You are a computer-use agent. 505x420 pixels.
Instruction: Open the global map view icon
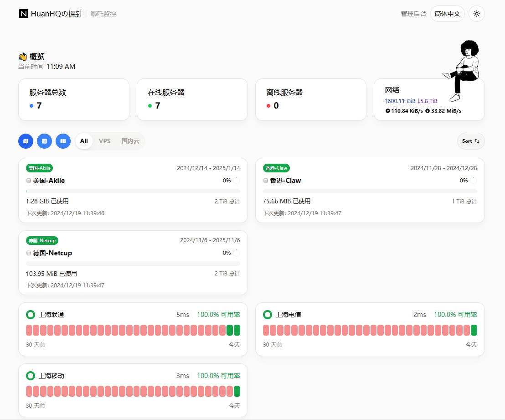coord(26,141)
